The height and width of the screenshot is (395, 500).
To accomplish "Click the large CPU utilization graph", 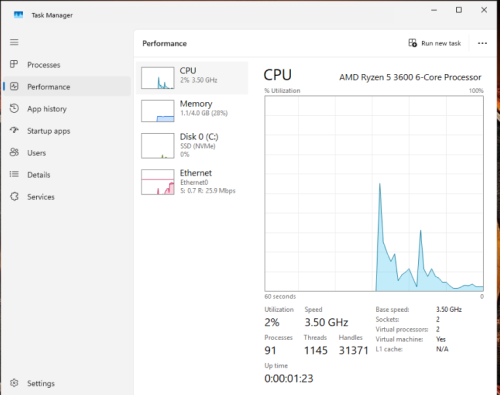I will [x=374, y=194].
